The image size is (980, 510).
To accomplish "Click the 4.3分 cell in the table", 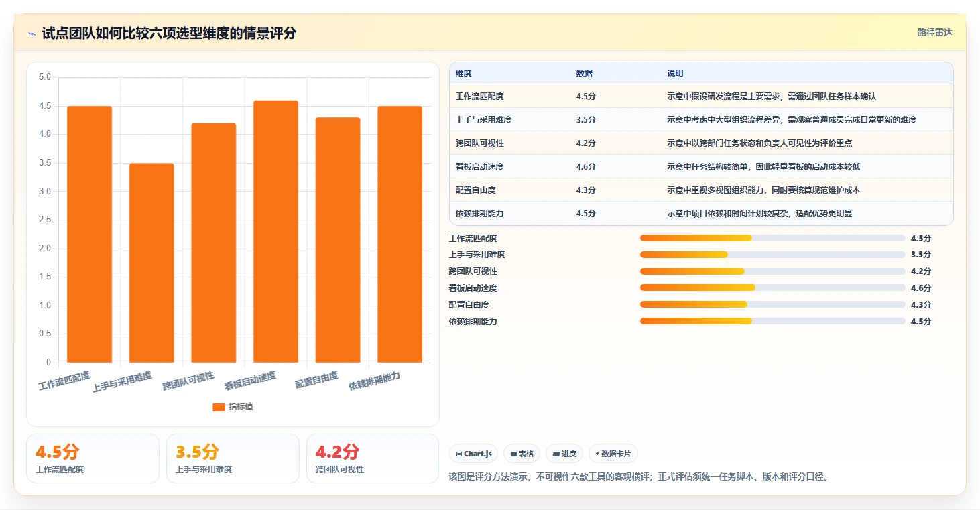I will pyautogui.click(x=586, y=190).
